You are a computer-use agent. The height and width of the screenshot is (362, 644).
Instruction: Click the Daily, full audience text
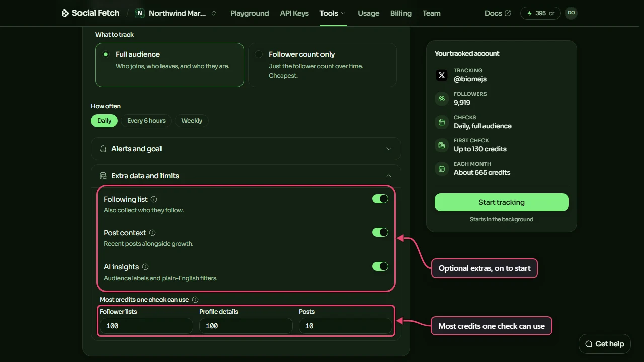click(x=482, y=126)
